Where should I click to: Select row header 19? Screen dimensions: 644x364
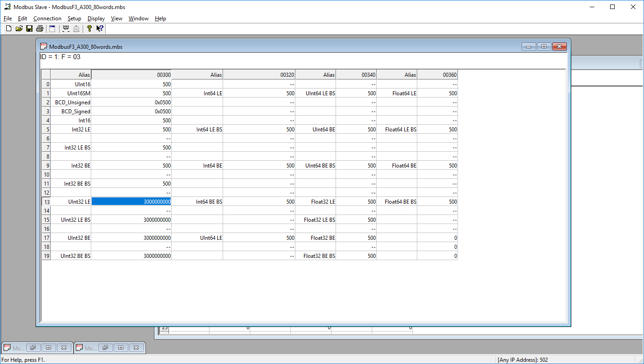click(x=46, y=256)
